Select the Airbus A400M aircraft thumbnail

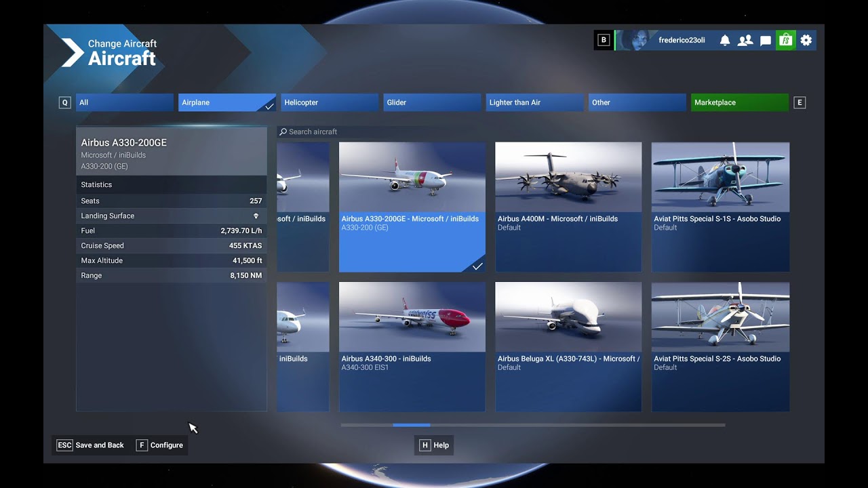(568, 178)
